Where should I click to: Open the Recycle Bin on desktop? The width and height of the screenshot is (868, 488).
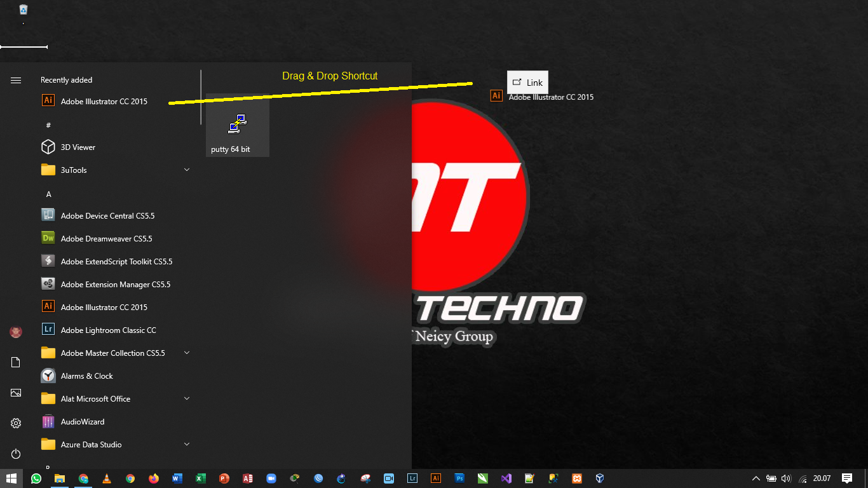coord(24,10)
